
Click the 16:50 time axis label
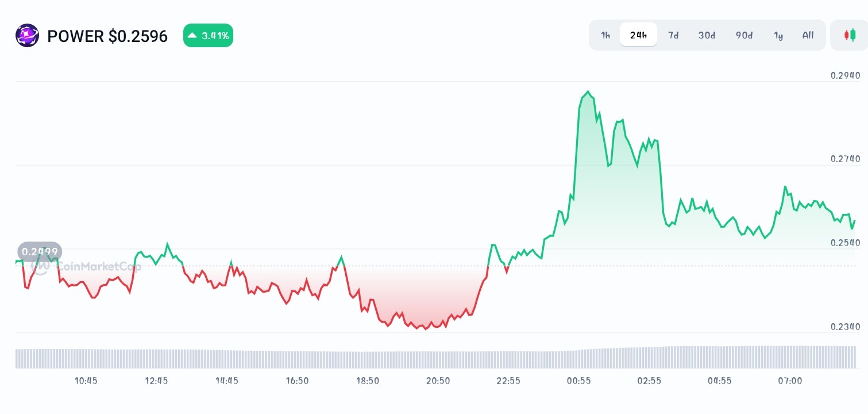297,381
